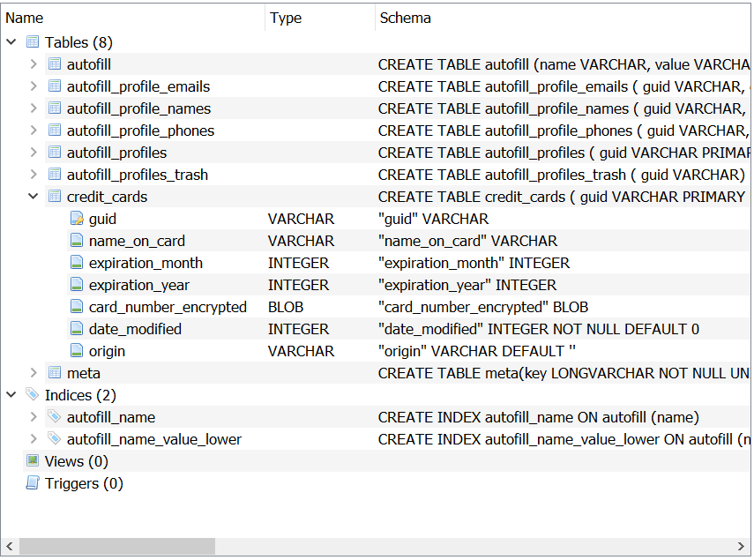The image size is (754, 560).
Task: Click the Tables group icon
Action: tap(33, 42)
